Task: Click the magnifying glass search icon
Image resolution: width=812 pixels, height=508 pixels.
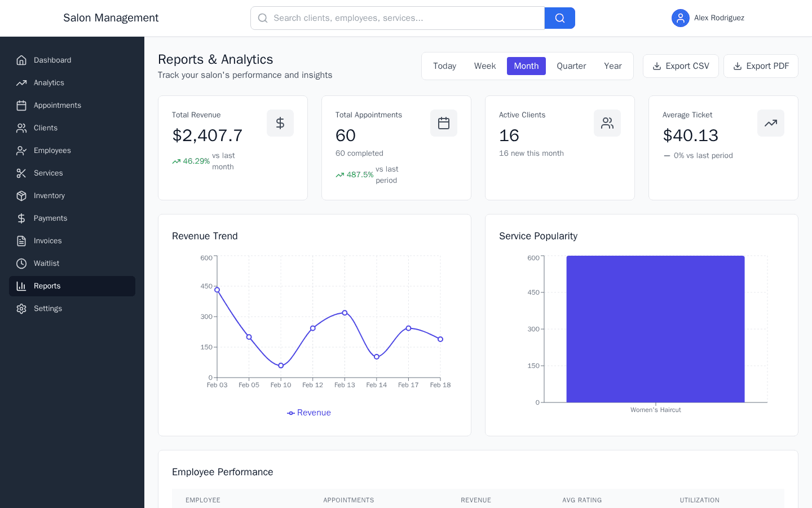Action: (559, 18)
